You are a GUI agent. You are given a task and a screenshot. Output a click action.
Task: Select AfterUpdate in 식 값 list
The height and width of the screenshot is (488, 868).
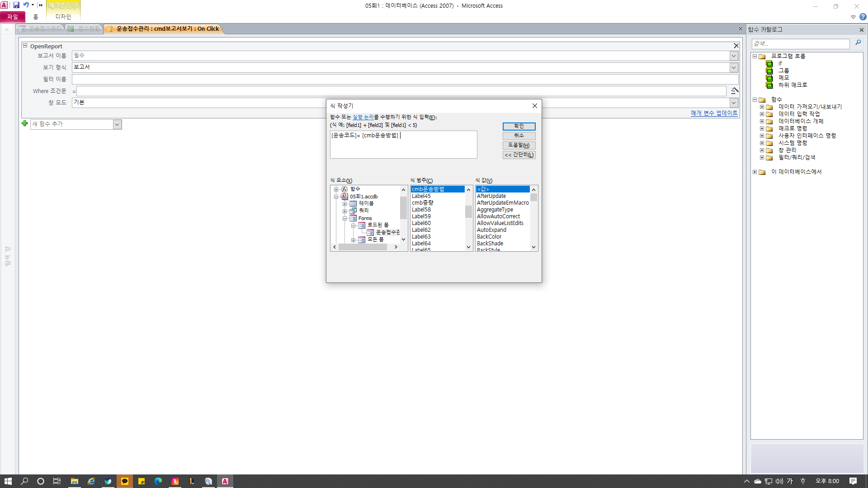(491, 196)
